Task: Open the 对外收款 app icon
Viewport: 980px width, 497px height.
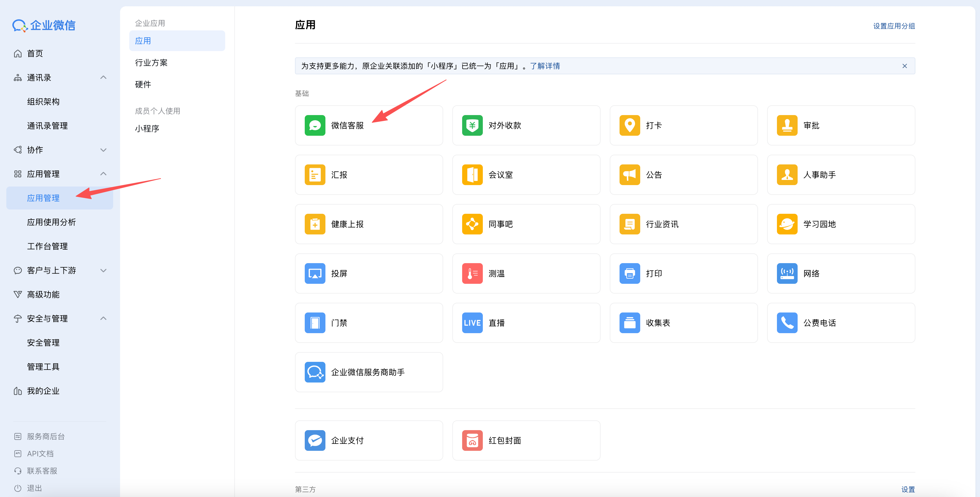Action: coord(472,125)
